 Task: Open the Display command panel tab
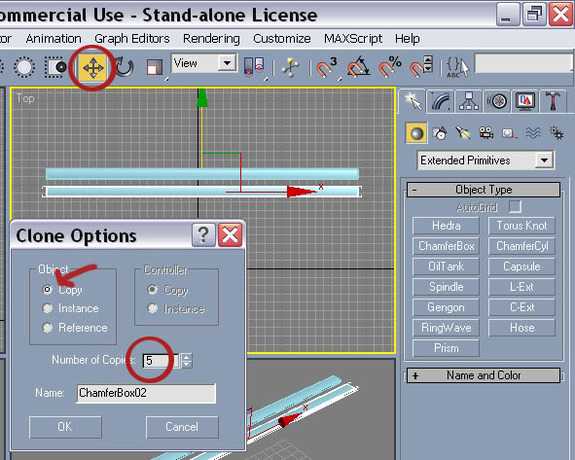[x=525, y=102]
